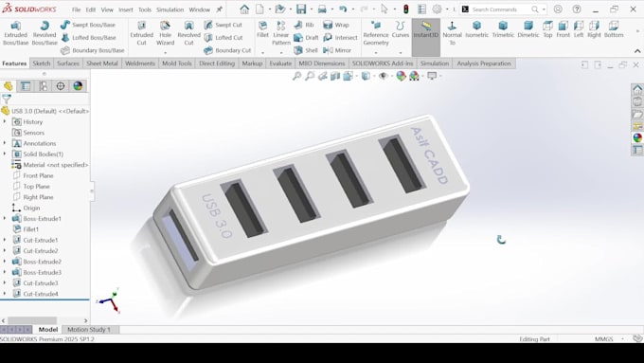The image size is (644, 363).
Task: Expand the History tree node
Action: [x=5, y=121]
